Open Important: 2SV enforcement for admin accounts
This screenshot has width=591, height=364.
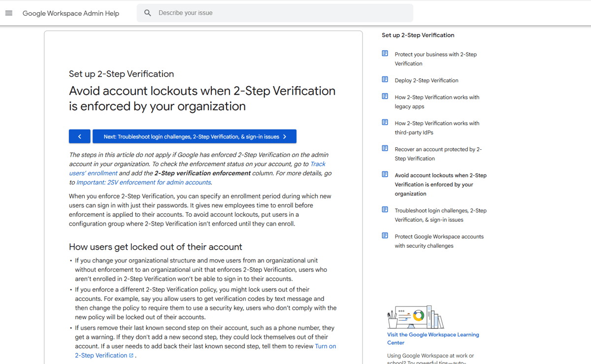(x=144, y=182)
